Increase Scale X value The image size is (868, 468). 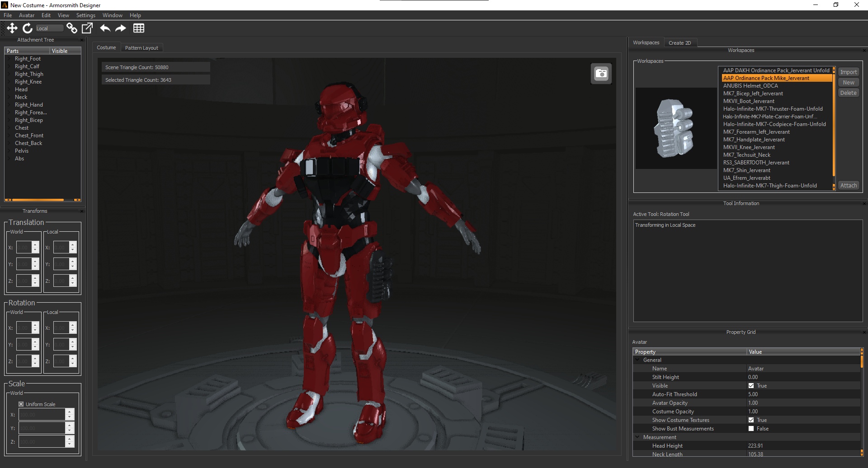(69, 412)
